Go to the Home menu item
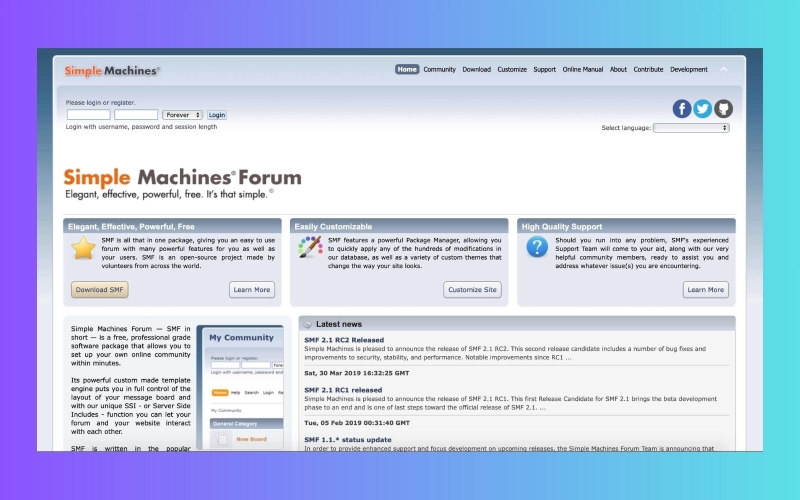The height and width of the screenshot is (500, 800). pyautogui.click(x=407, y=69)
